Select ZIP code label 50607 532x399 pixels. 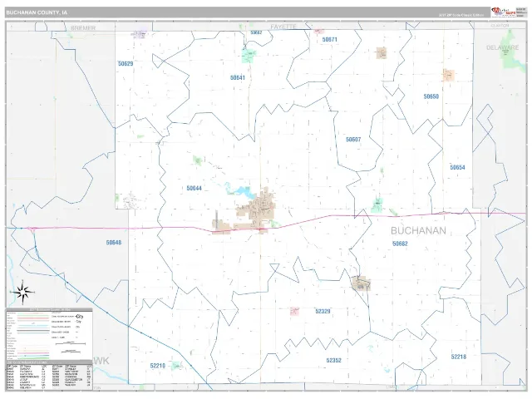click(x=353, y=140)
